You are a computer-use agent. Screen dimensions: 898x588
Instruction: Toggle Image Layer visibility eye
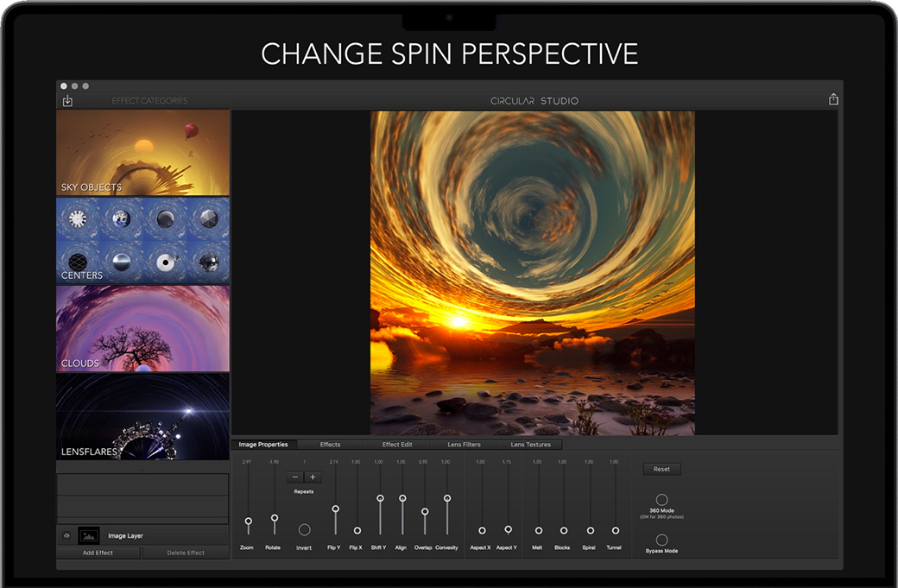coord(66,535)
